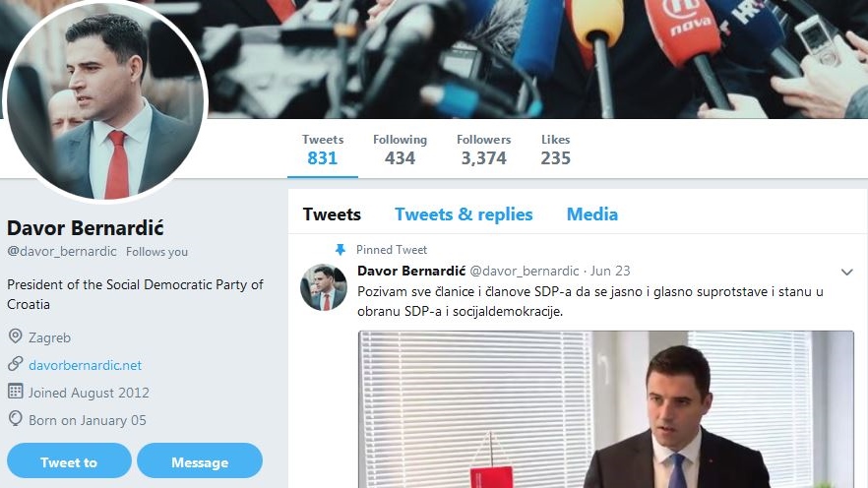Image resolution: width=868 pixels, height=488 pixels.
Task: Expand the pinned tweet options chevron
Action: coord(846,272)
